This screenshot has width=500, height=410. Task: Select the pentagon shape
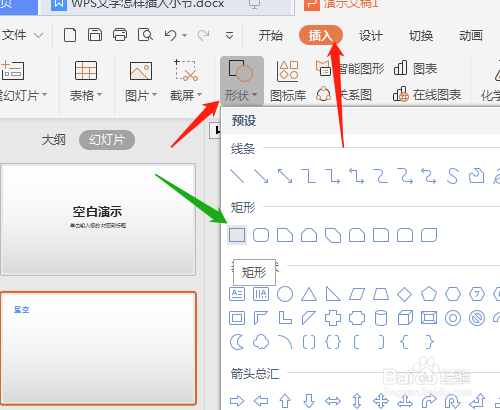pos(429,294)
